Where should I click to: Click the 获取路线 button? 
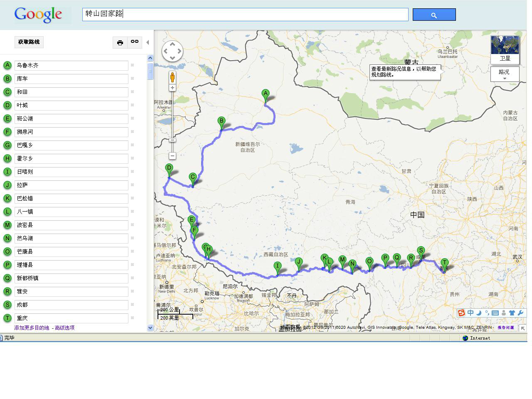click(x=29, y=42)
